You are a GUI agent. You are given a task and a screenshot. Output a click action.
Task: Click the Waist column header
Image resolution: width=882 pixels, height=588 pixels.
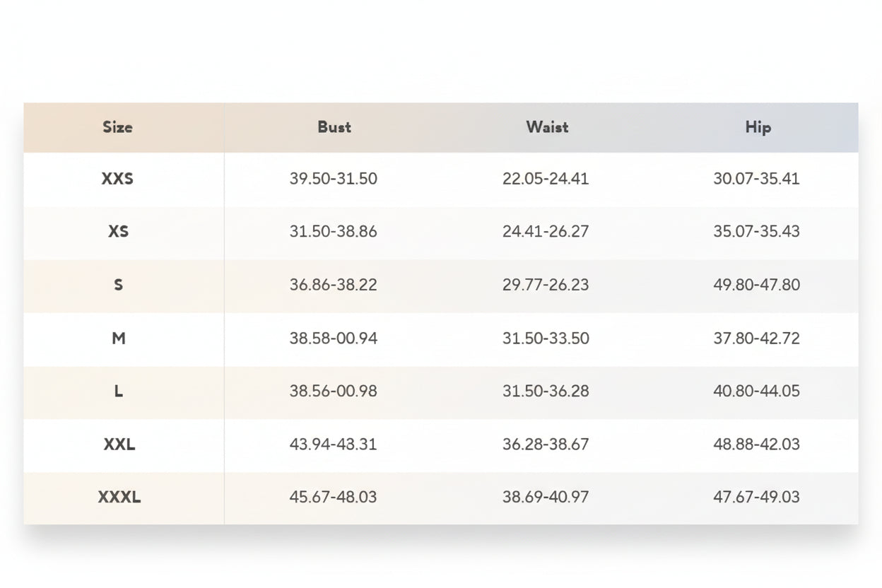(x=546, y=127)
